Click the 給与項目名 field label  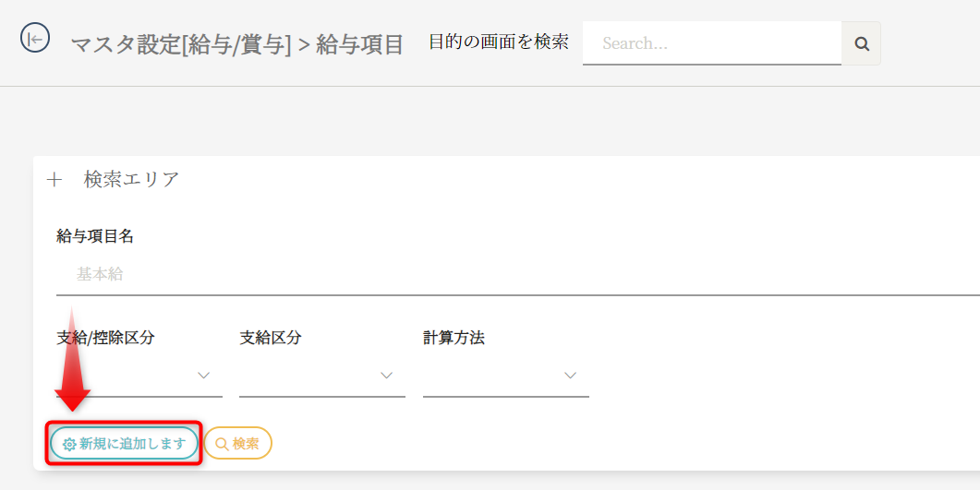(95, 236)
